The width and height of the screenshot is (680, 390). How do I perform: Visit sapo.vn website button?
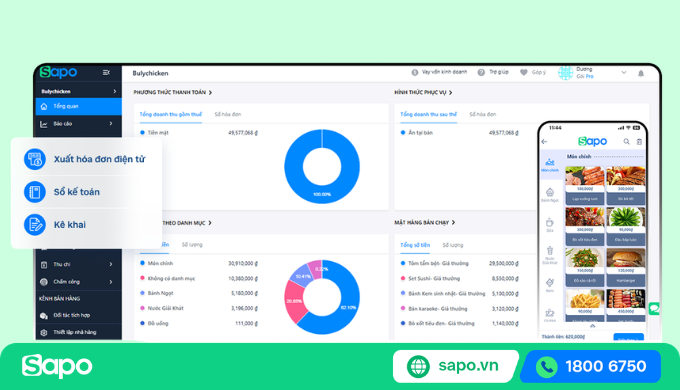coord(455,366)
